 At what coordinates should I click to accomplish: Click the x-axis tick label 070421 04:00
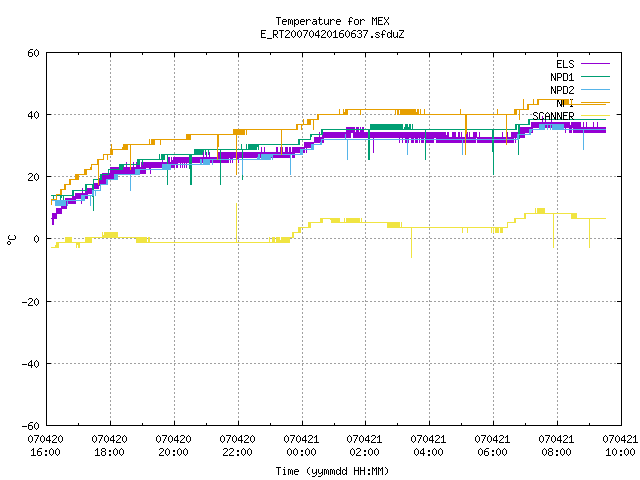point(429,446)
